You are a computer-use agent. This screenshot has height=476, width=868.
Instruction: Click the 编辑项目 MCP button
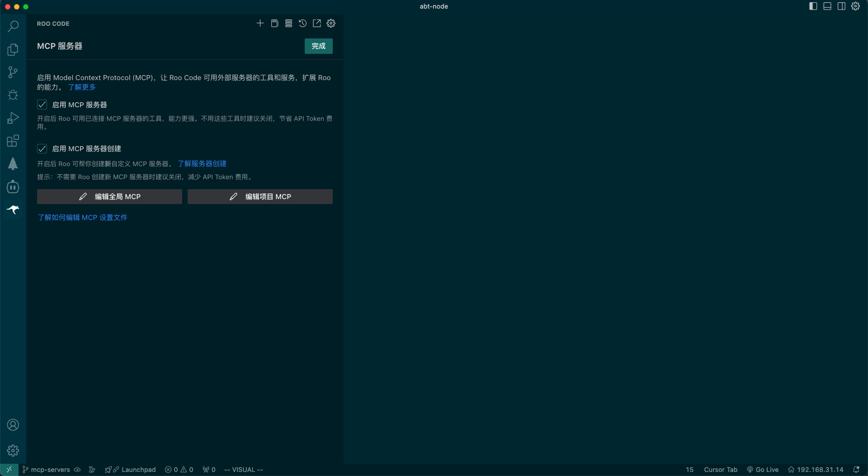tap(260, 197)
